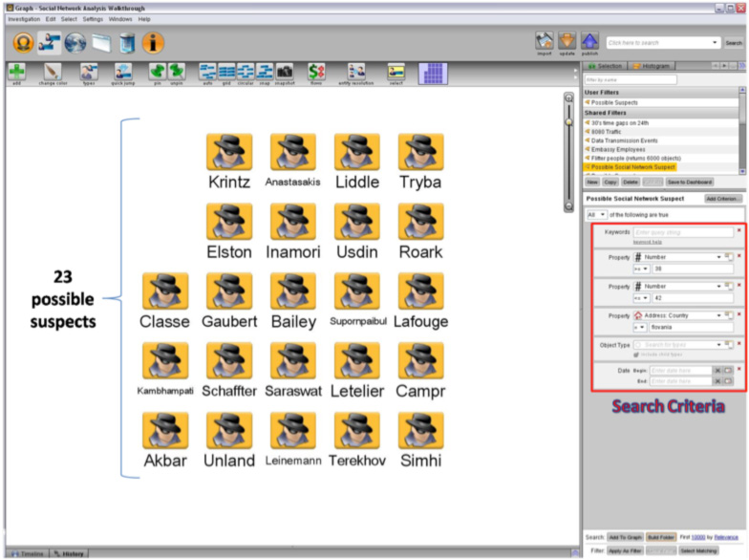The height and width of the screenshot is (560, 749).
Task: Click the Search button at top right
Action: pyautogui.click(x=734, y=42)
